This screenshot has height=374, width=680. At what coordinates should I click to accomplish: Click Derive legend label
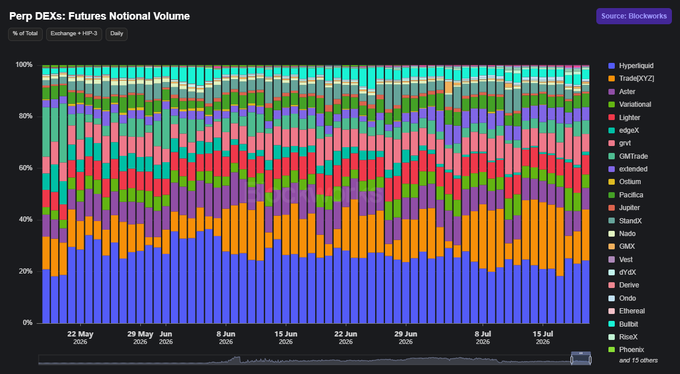629,285
